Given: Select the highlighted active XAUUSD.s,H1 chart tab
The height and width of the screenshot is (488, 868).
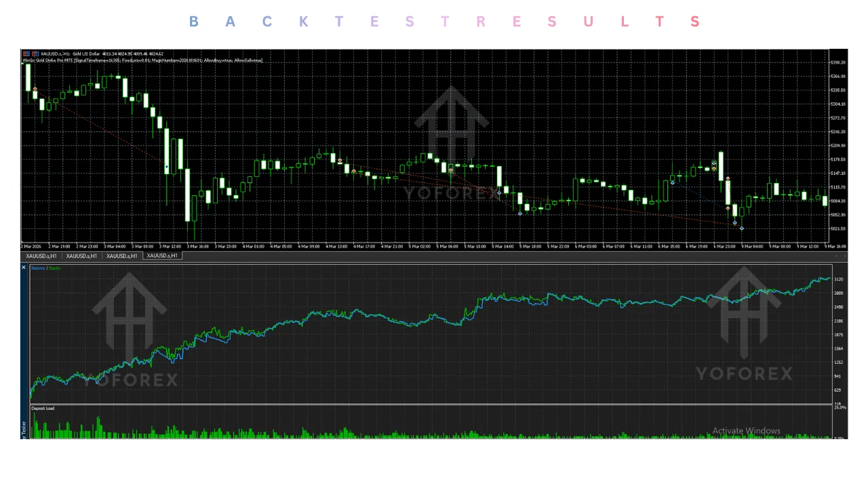Looking at the screenshot, I should (163, 256).
